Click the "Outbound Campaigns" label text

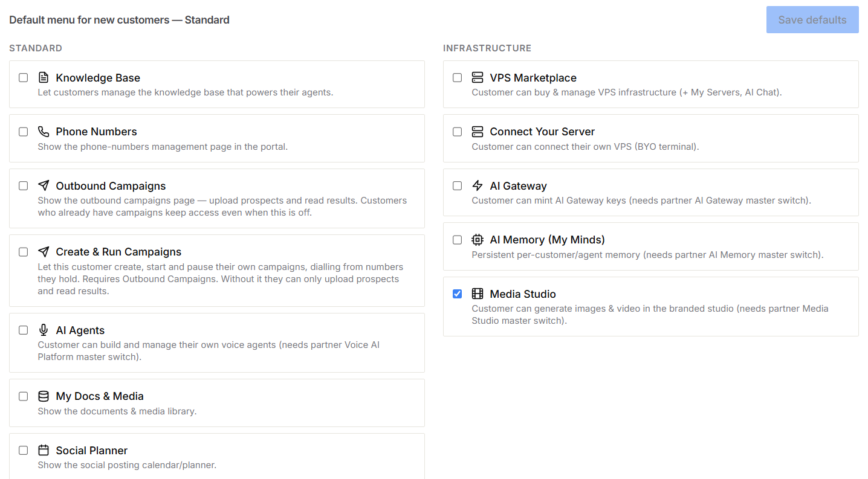point(111,186)
